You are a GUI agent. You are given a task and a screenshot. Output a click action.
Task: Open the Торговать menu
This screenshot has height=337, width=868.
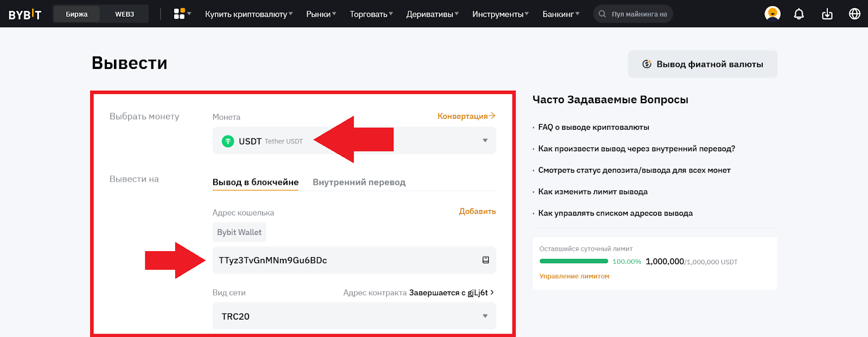coord(371,14)
